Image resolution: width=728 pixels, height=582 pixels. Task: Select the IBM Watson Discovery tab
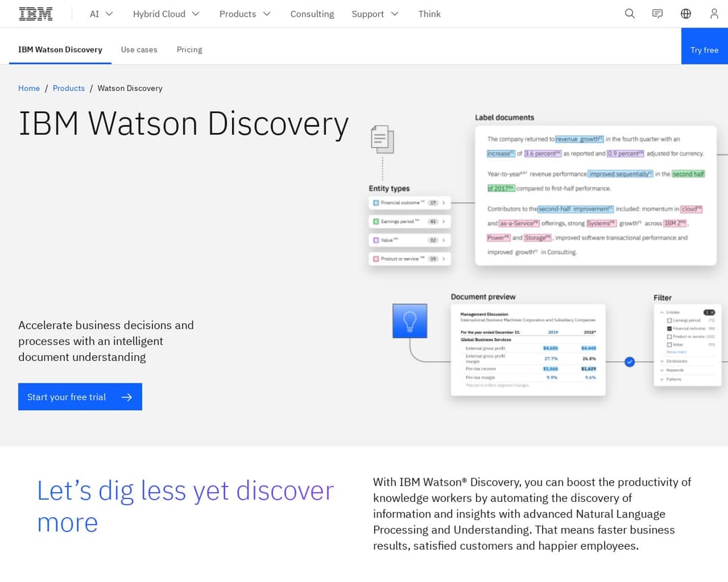(61, 50)
